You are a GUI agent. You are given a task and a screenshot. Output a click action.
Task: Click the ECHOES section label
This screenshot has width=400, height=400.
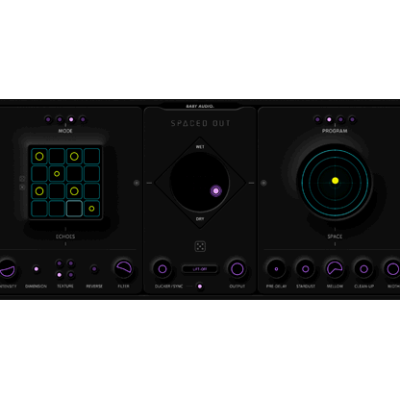[x=65, y=237]
